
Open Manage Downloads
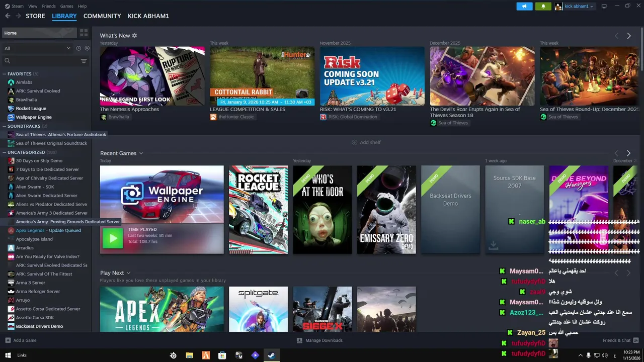(319, 340)
